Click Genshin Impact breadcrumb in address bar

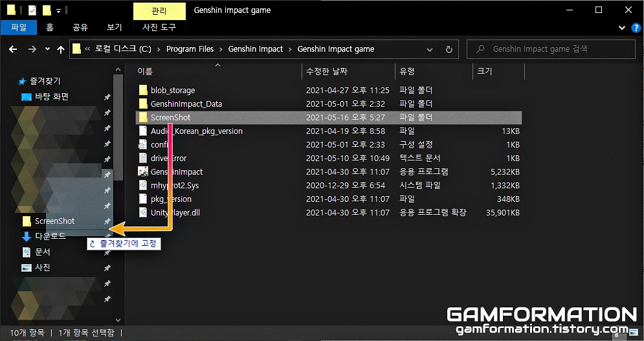coord(256,49)
